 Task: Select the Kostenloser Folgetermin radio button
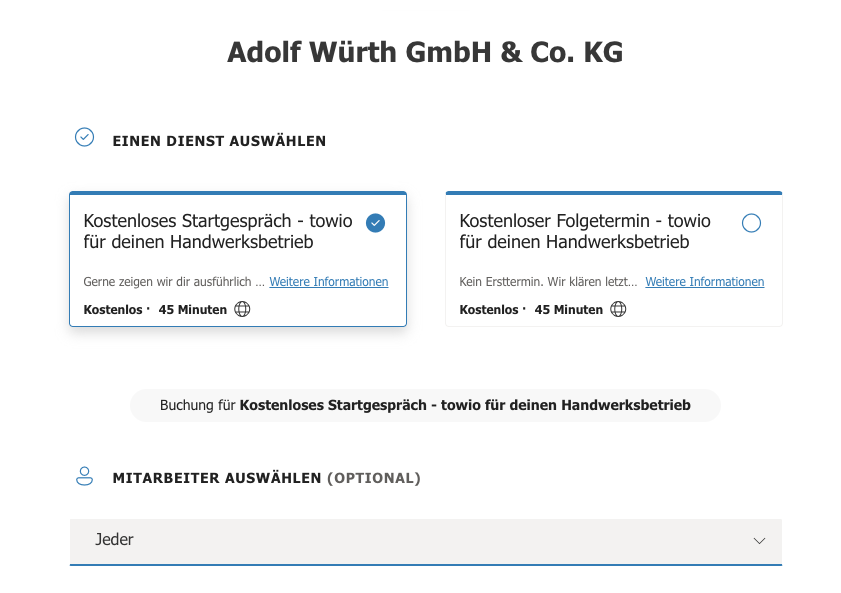(x=751, y=223)
